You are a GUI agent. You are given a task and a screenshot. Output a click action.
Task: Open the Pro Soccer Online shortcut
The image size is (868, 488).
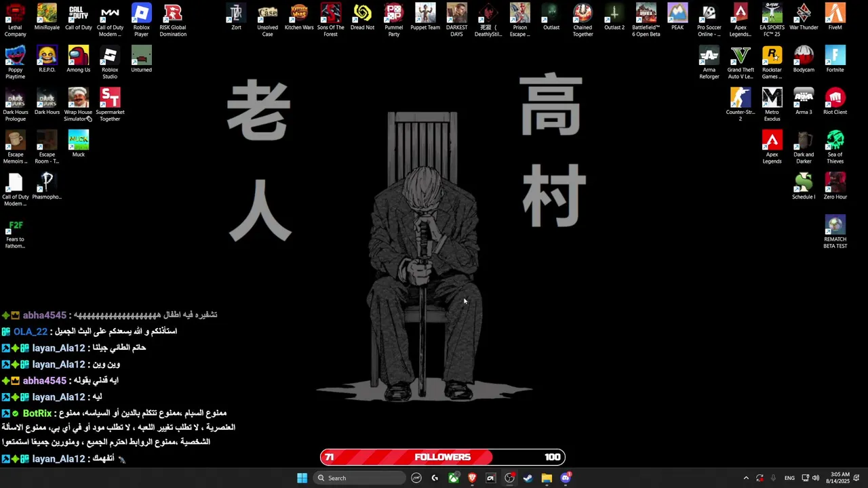tap(709, 20)
